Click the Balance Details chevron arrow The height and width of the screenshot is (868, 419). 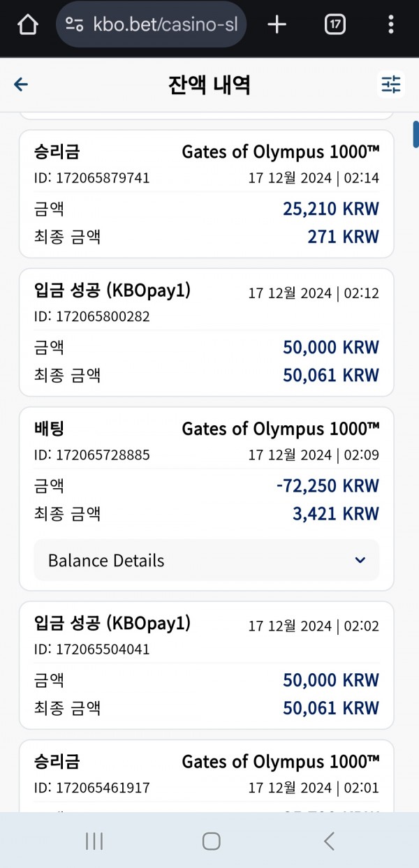coord(360,560)
